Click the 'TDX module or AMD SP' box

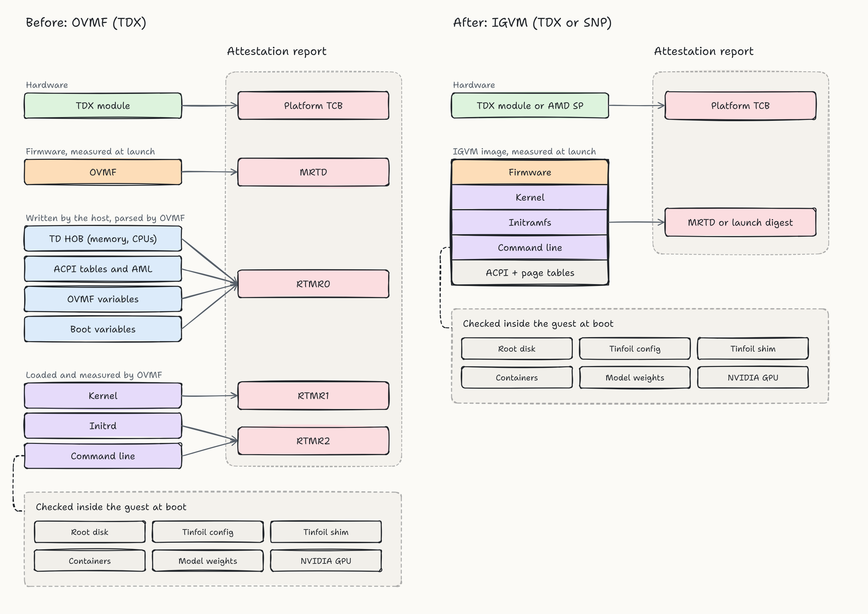pyautogui.click(x=530, y=105)
